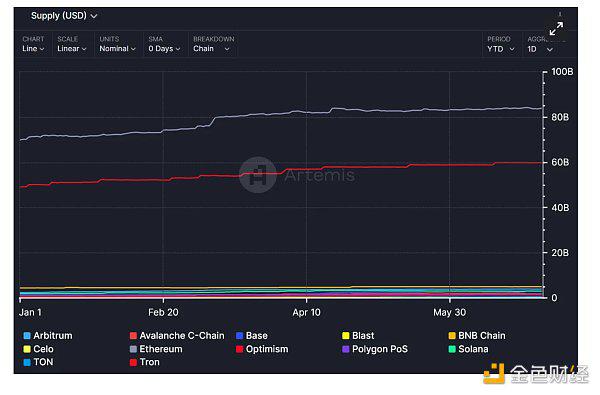Toggle Arbitrum series in legend

(48, 336)
